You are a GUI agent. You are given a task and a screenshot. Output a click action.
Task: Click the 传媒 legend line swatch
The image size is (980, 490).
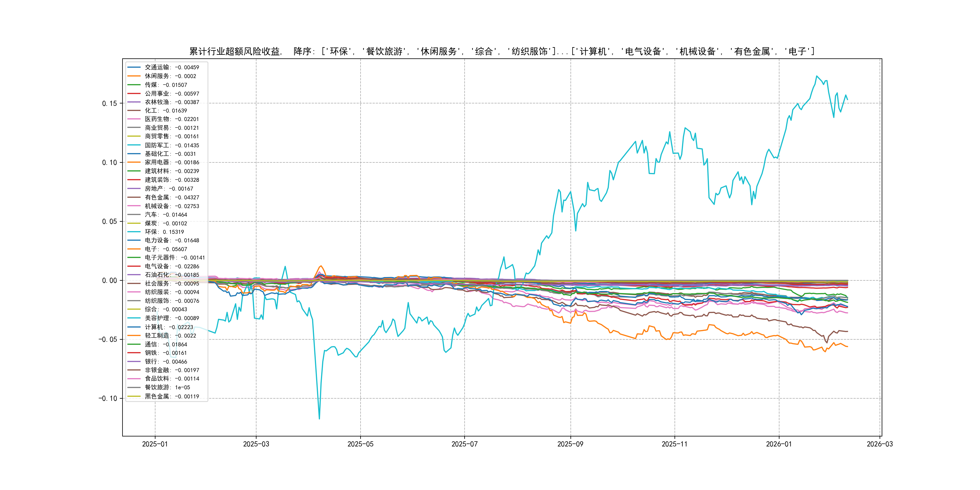134,85
